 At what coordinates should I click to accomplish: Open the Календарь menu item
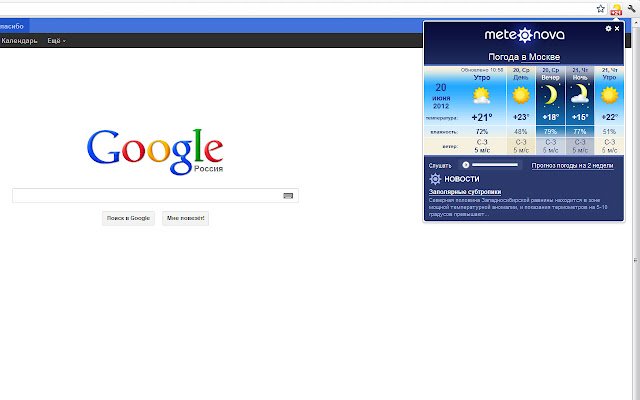[x=19, y=41]
